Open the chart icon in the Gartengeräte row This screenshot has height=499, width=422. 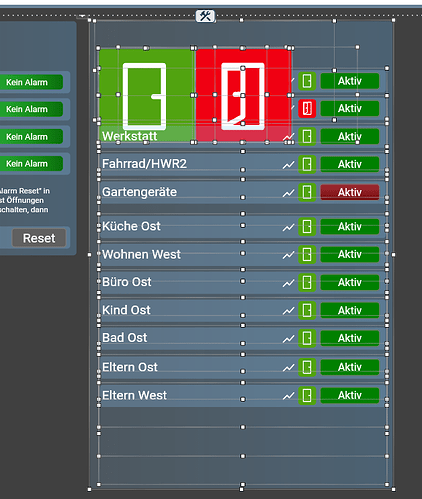coord(288,193)
